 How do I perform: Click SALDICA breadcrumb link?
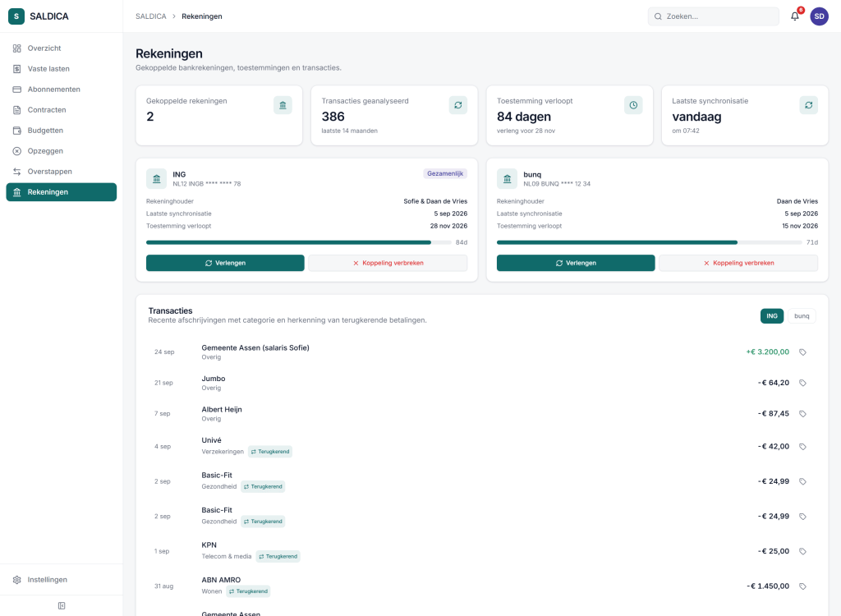(x=151, y=16)
